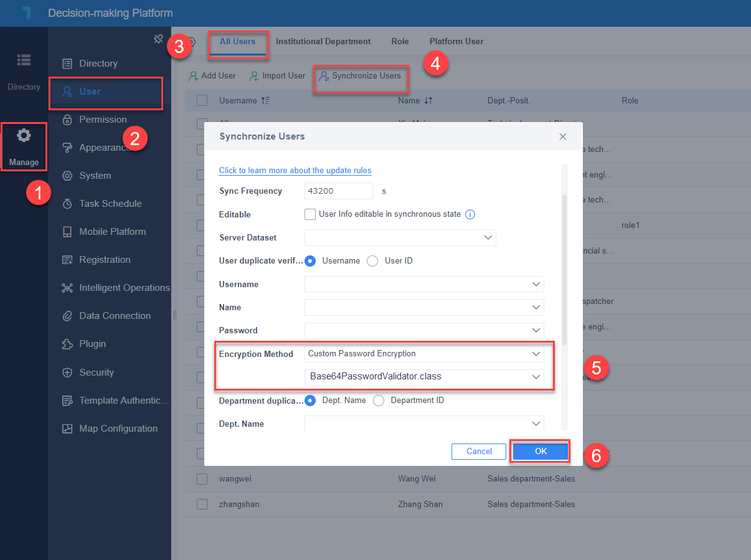Click the Security shield icon

tap(67, 373)
